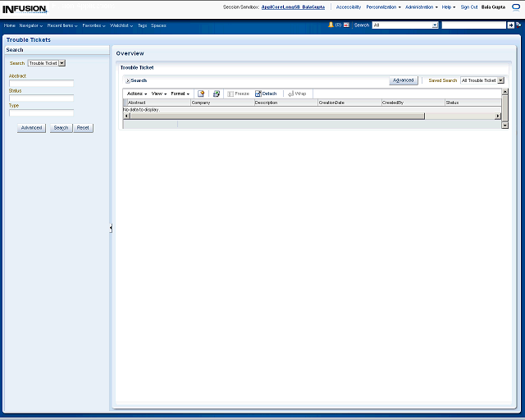This screenshot has width=525, height=420.
Task: Open the Recent Items menu
Action: (62, 25)
